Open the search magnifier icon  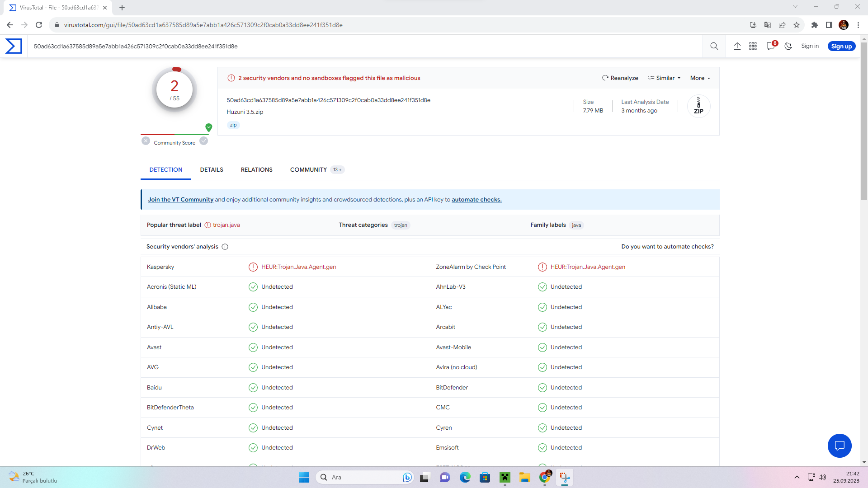tap(714, 46)
